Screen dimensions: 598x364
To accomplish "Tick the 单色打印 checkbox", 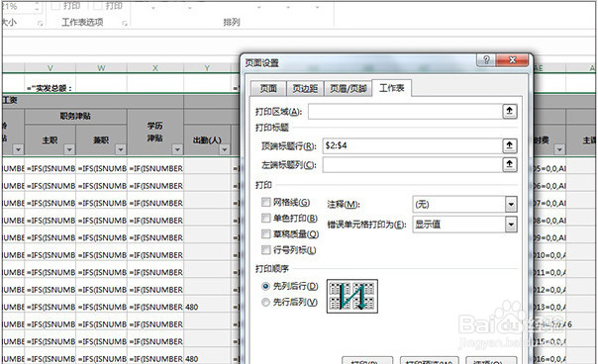I will [265, 218].
